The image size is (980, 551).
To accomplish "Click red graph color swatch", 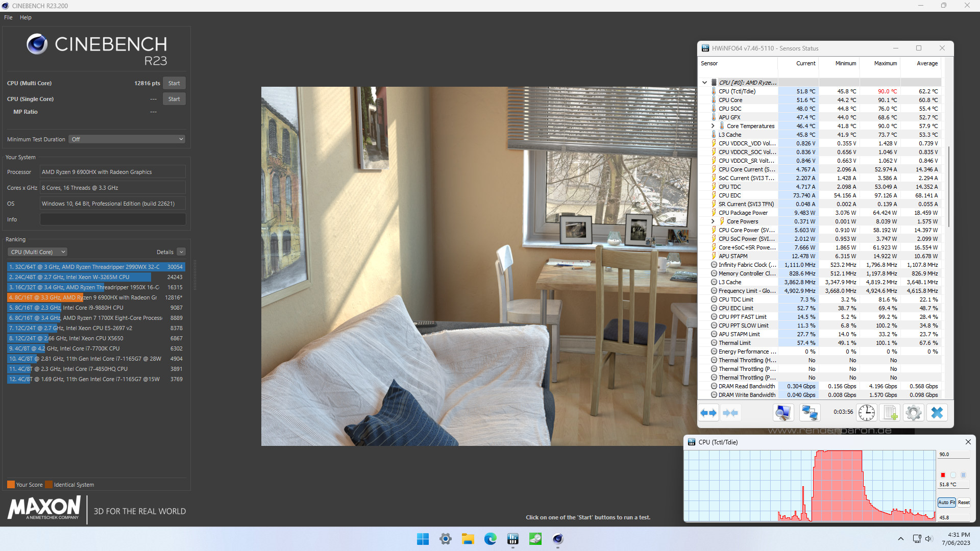I will pyautogui.click(x=943, y=475).
